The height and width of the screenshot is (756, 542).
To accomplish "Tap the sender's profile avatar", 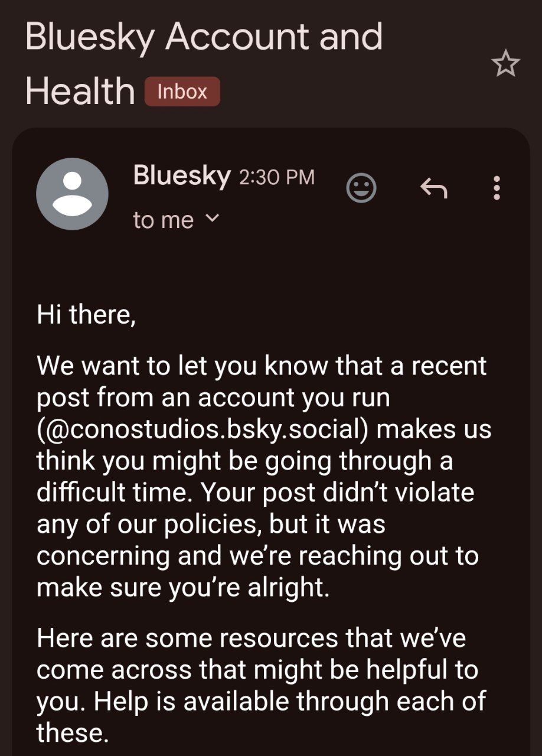I will coord(72,194).
